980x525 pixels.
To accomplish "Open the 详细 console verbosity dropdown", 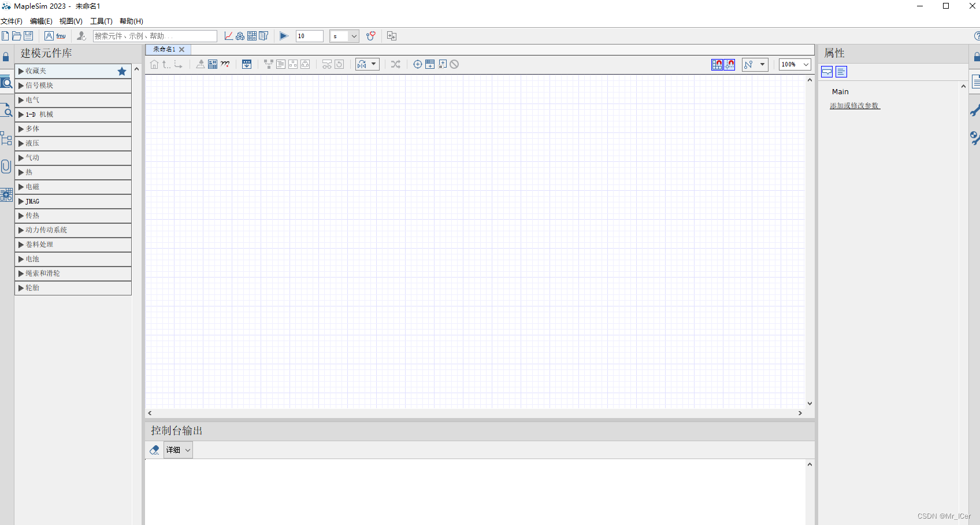I will tap(178, 450).
